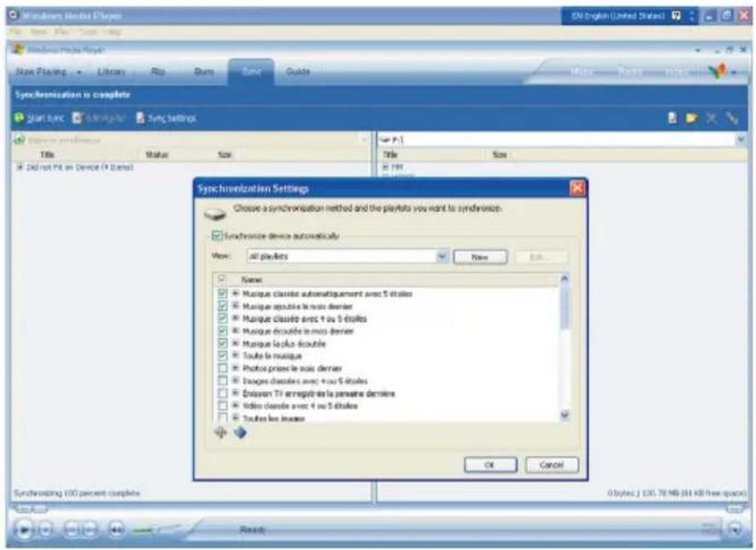Click the Name column header in dialog
This screenshot has width=756, height=550.
coord(251,280)
